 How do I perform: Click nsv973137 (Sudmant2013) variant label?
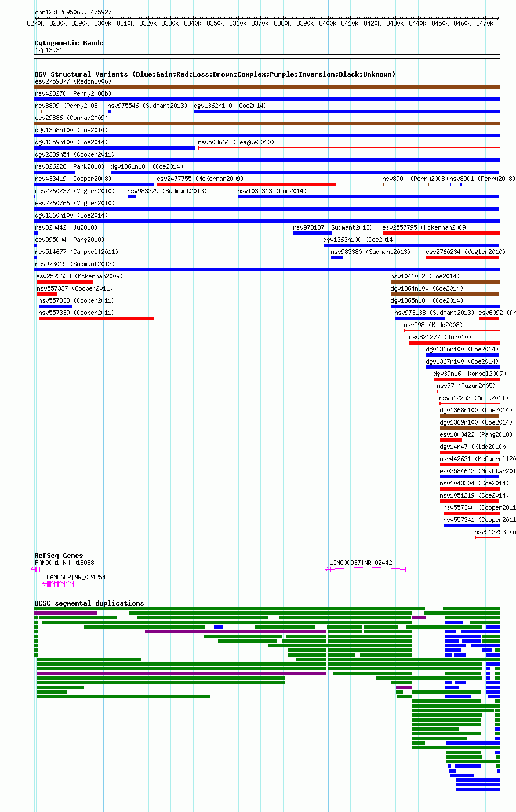click(333, 228)
